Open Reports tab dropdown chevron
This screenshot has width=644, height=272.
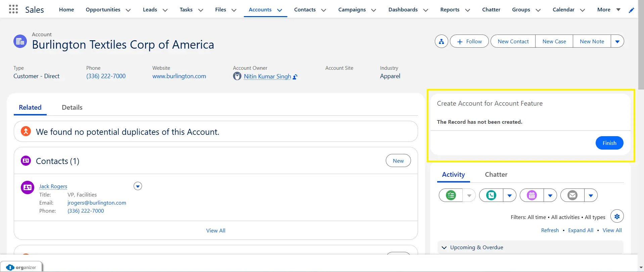click(467, 10)
